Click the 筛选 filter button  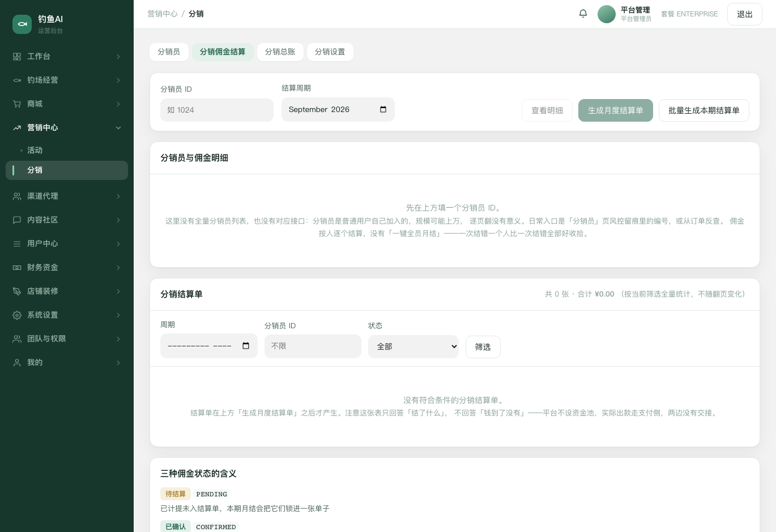(483, 347)
